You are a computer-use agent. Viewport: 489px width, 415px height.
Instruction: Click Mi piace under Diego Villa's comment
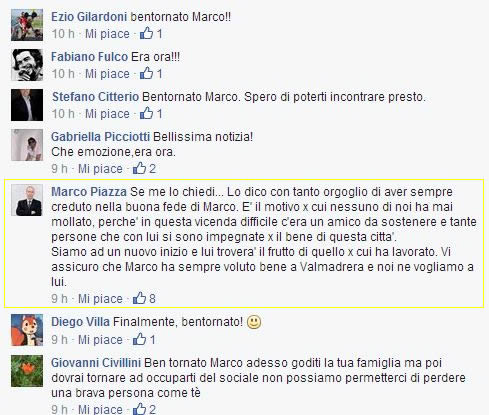100,340
